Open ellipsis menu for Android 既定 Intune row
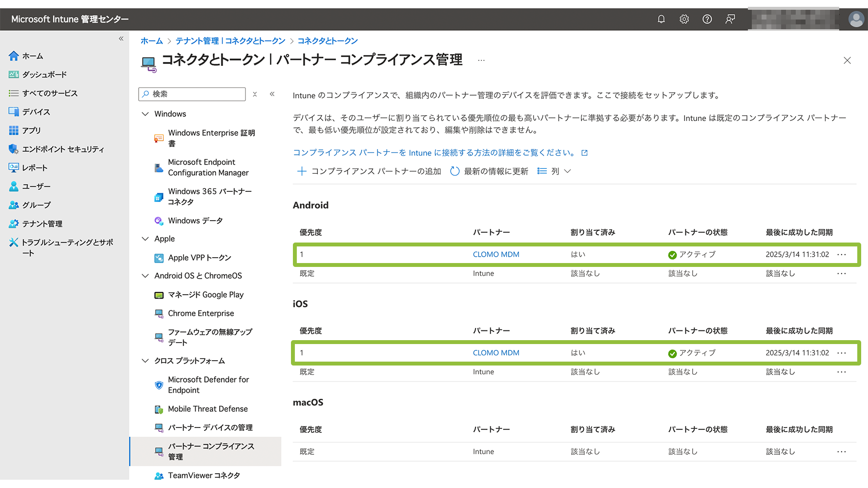This screenshot has width=868, height=488. [x=842, y=273]
